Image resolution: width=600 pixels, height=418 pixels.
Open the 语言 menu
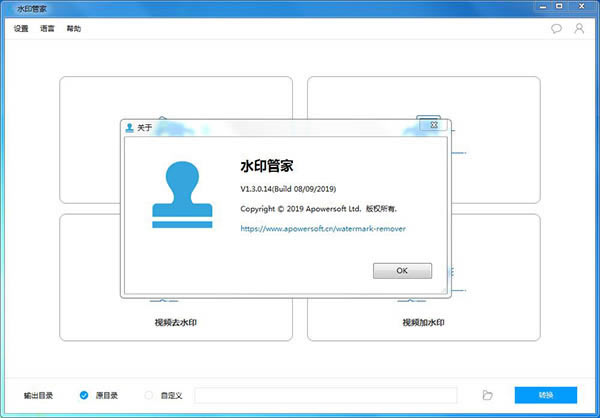(x=47, y=29)
